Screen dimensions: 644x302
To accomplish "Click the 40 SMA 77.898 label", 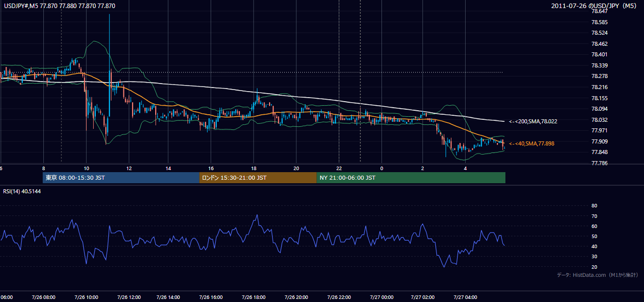I will pyautogui.click(x=532, y=143).
